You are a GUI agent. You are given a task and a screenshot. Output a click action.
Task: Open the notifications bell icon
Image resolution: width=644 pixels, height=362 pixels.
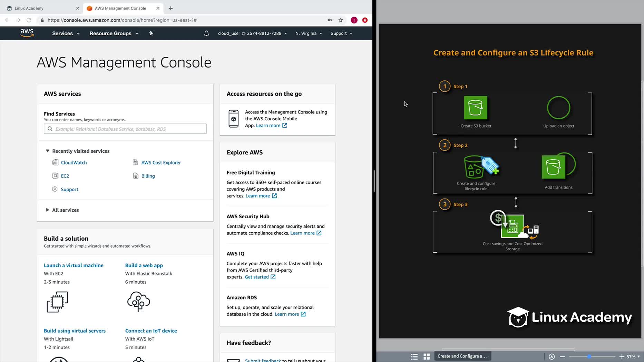click(x=206, y=33)
